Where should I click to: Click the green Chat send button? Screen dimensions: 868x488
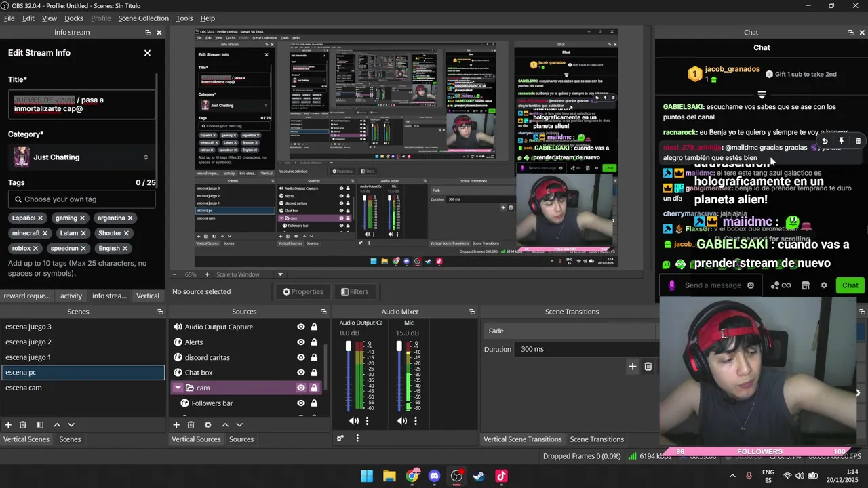[x=850, y=285]
